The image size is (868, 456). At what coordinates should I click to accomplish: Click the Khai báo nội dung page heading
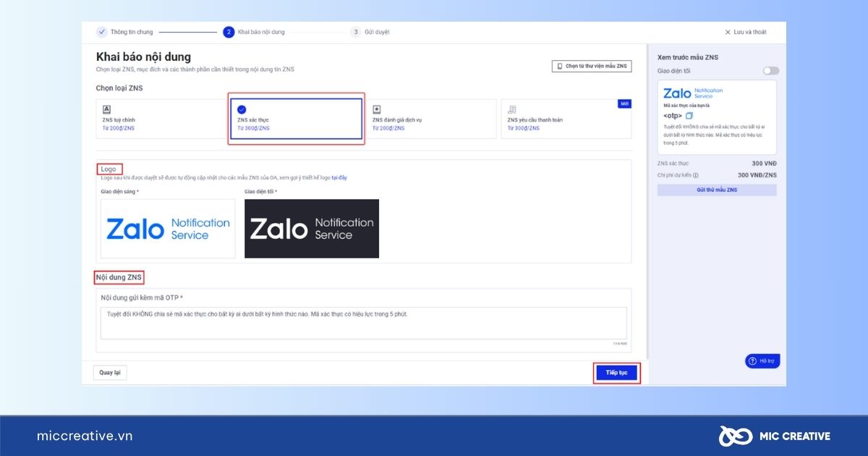(x=143, y=57)
